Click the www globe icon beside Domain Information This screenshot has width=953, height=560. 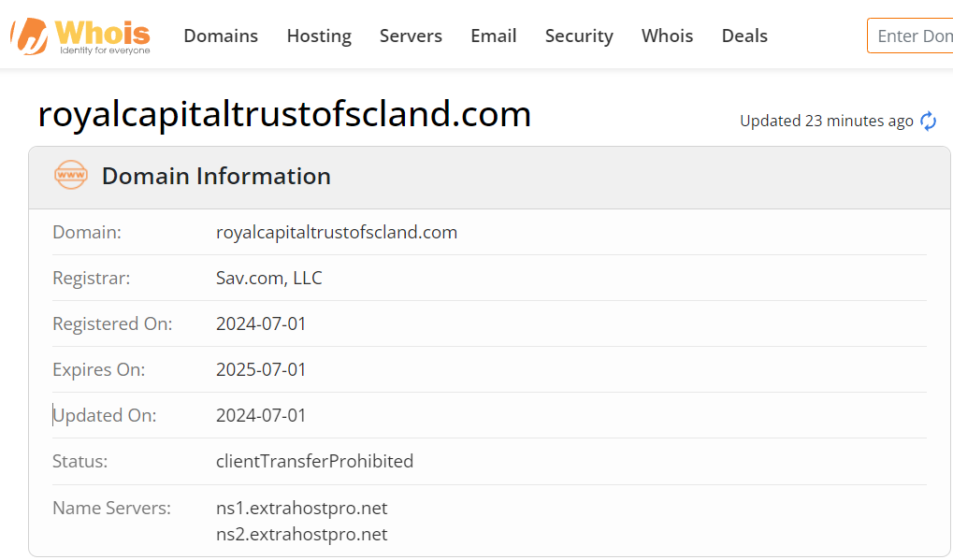[71, 175]
